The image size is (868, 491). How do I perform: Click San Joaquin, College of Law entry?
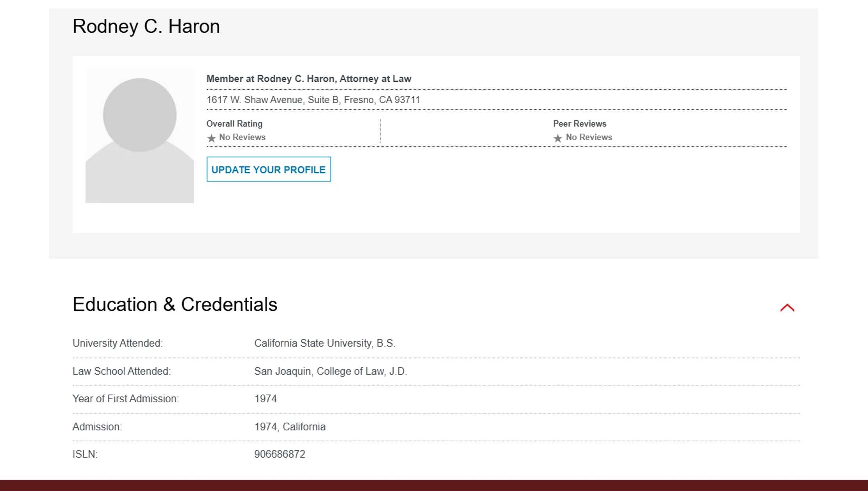point(330,371)
